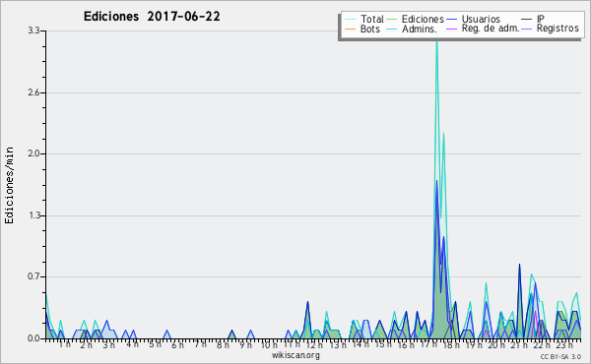
Task: Click the Admins. legend label
Action: (419, 29)
